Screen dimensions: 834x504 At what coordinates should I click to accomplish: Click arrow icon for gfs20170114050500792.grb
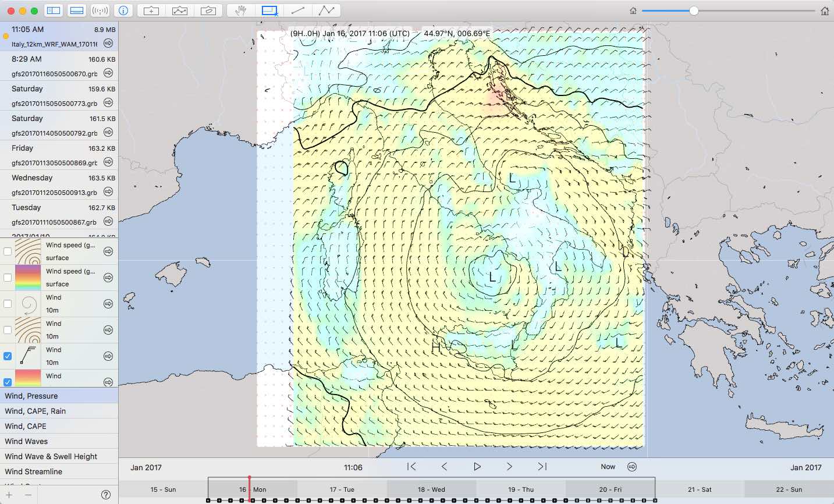(108, 133)
